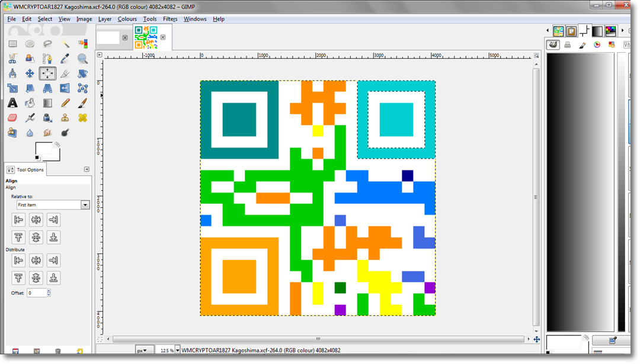Select the Blur/Sharpen droplet tool
Viewport: 640px width, 364px height.
click(x=30, y=133)
